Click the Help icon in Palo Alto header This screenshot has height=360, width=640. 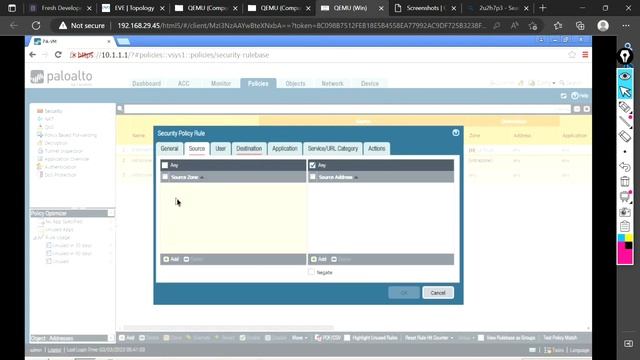579,96
